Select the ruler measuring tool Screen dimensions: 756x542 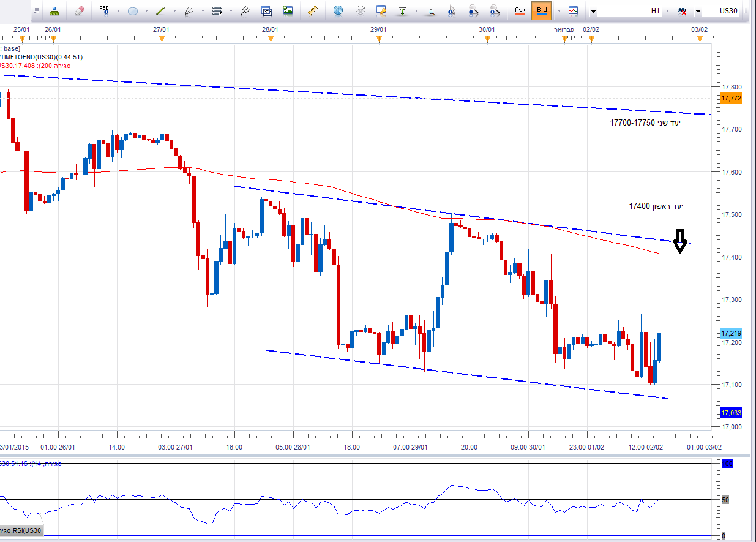point(312,11)
